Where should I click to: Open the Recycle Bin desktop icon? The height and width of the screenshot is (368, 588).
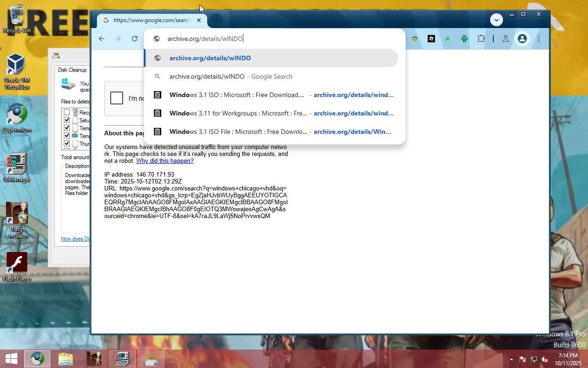pos(17,19)
